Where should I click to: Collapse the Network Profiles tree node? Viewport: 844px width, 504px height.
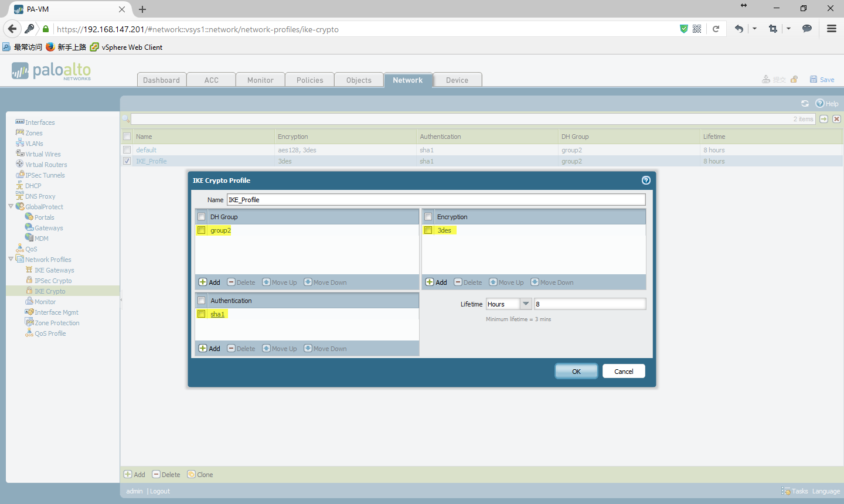[11, 259]
